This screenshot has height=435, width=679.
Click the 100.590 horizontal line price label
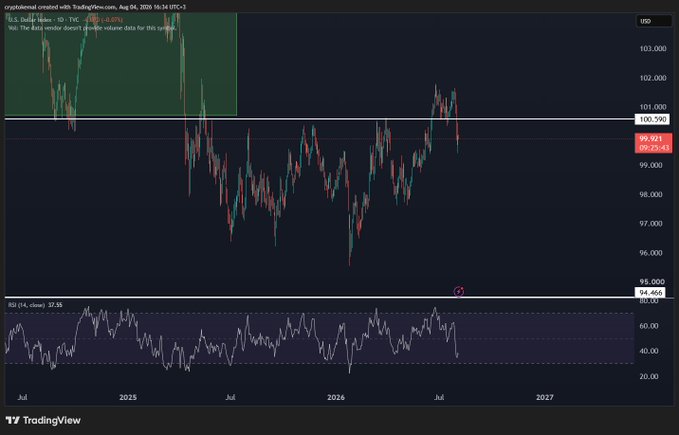click(653, 119)
